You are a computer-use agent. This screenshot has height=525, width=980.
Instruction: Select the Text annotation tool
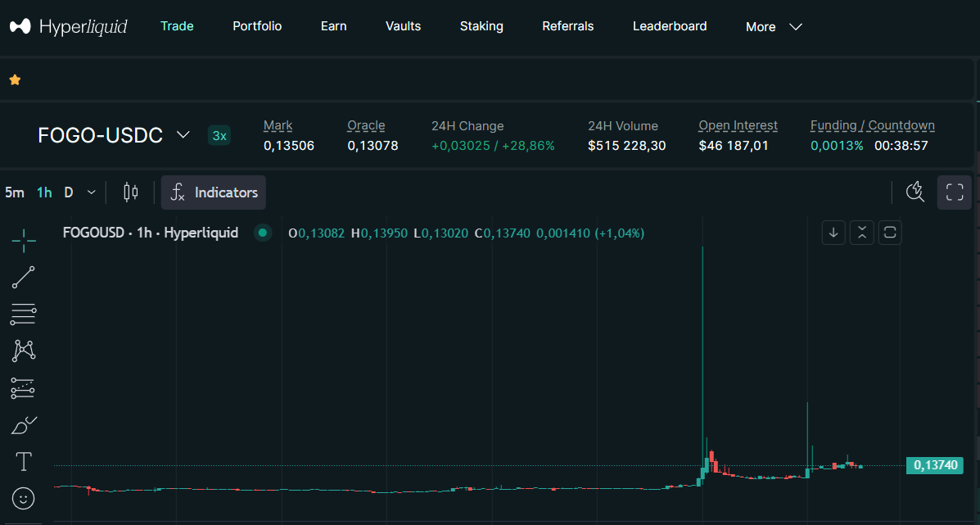pyautogui.click(x=24, y=462)
